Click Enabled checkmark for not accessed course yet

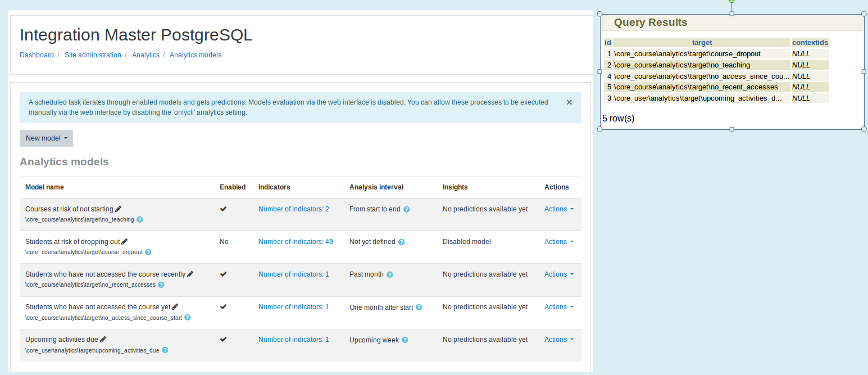pos(223,306)
